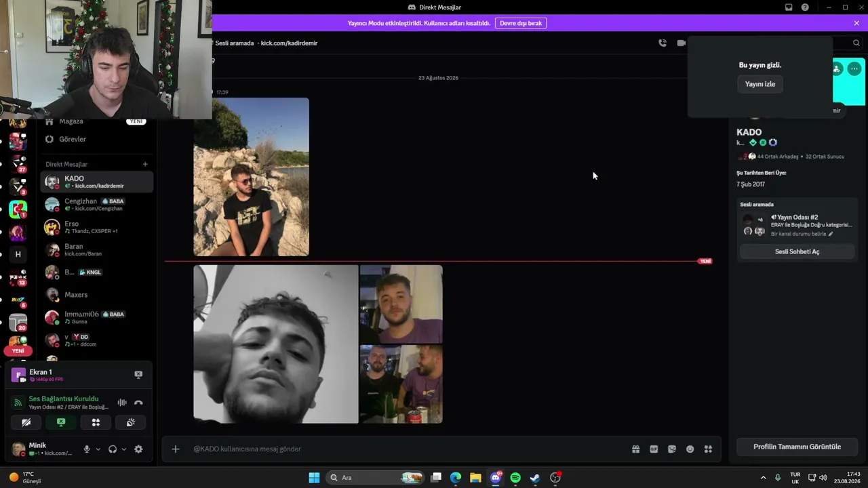Open the Windows Start menu
Screen dimensions: 868x488
coord(314,478)
